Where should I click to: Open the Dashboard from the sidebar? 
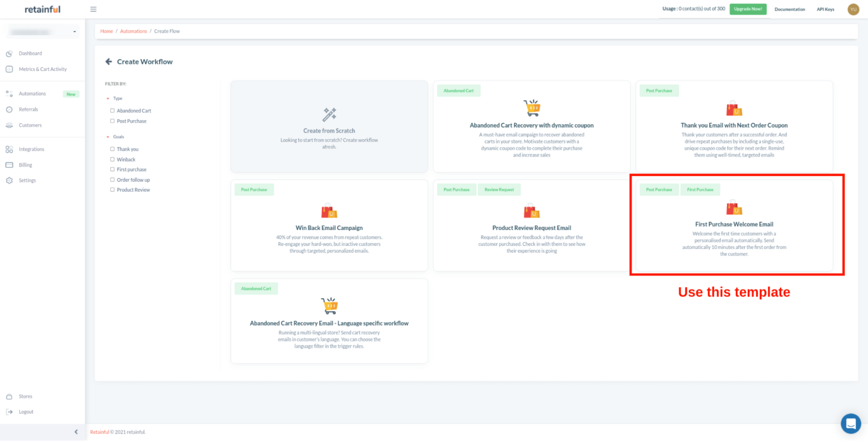pos(30,53)
